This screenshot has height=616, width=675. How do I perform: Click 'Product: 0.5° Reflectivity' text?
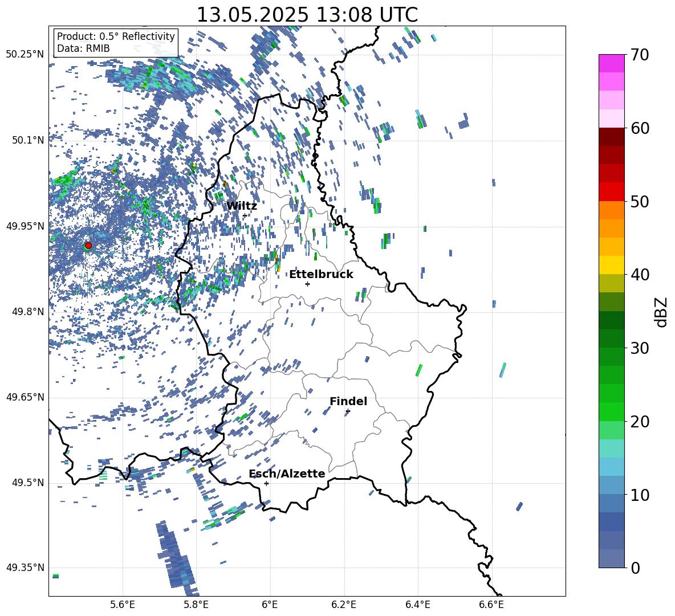(x=116, y=36)
